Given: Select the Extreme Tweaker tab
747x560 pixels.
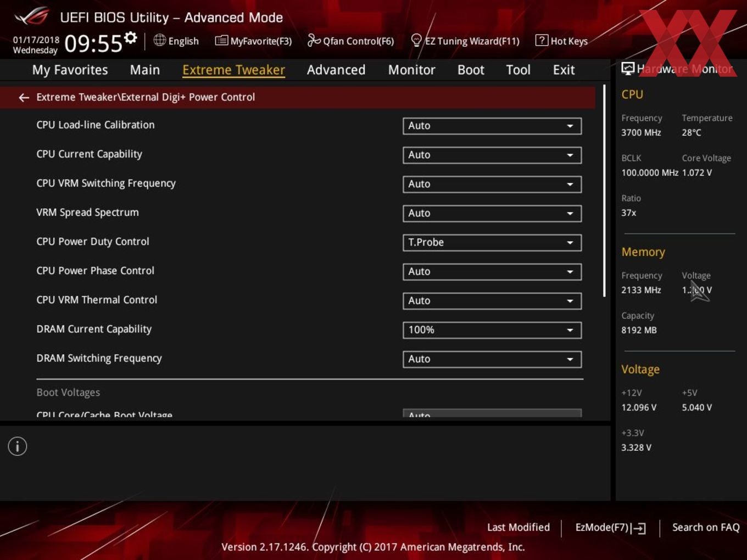Looking at the screenshot, I should pyautogui.click(x=233, y=70).
